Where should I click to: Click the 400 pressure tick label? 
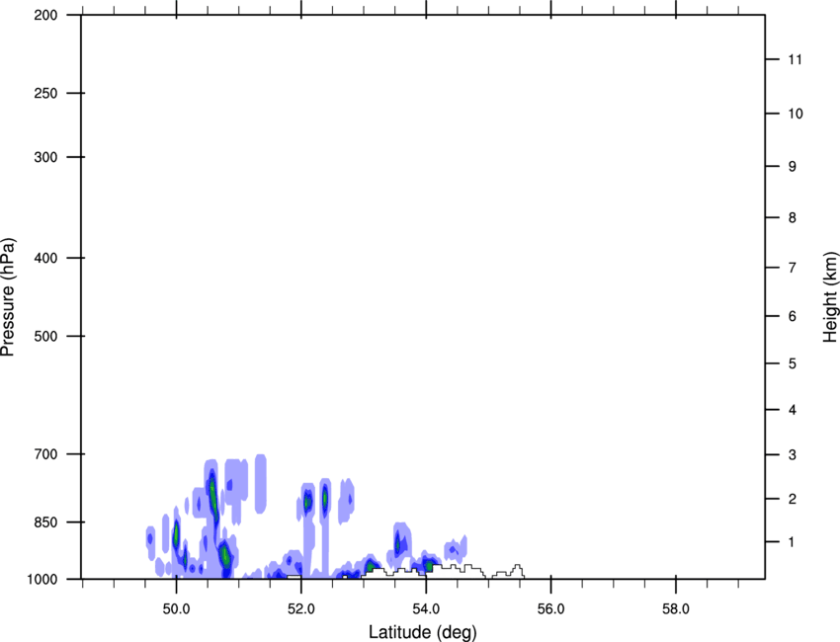tap(45, 258)
